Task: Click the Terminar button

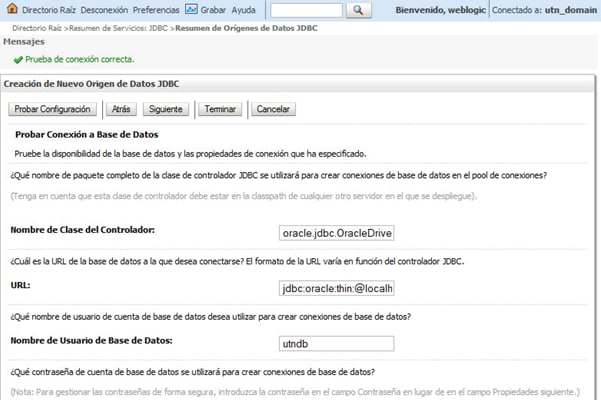Action: click(220, 109)
